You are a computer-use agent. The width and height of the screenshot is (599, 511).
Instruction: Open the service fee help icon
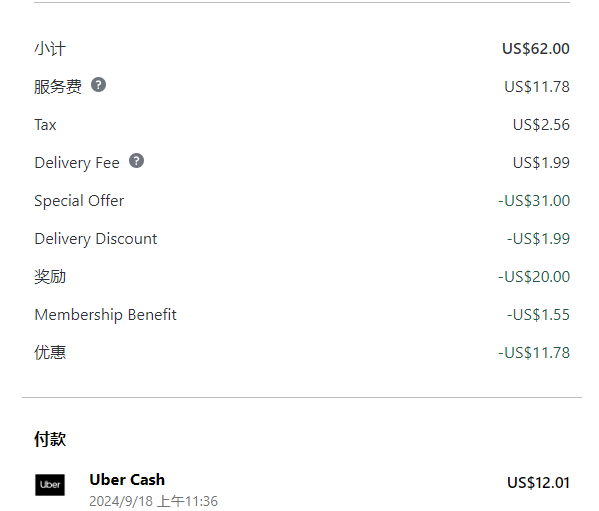[x=98, y=85]
